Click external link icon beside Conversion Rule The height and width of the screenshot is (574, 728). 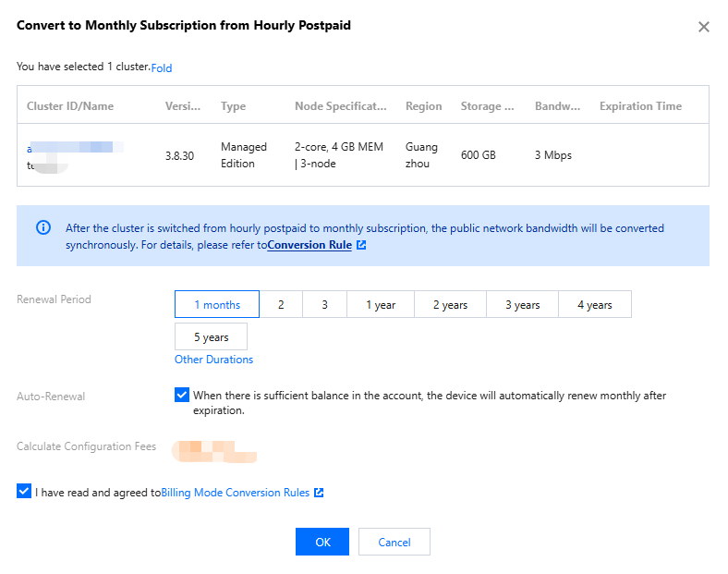click(361, 246)
